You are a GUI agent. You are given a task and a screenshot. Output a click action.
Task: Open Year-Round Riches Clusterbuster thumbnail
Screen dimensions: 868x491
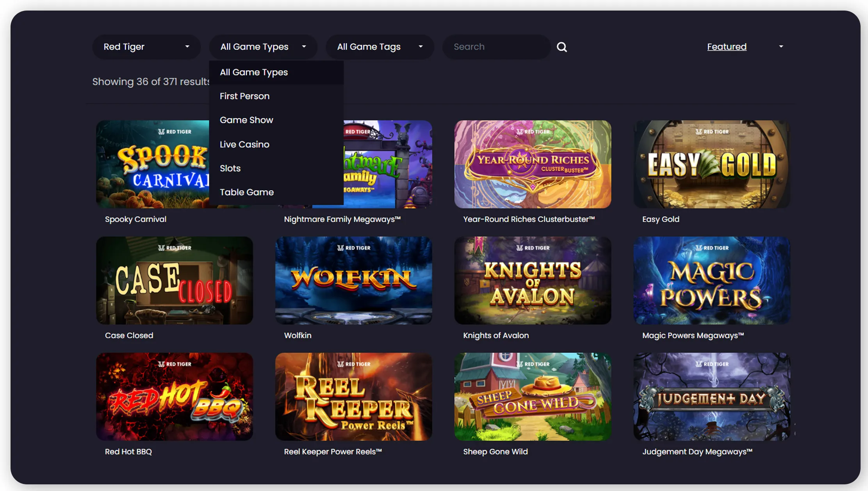tap(533, 164)
